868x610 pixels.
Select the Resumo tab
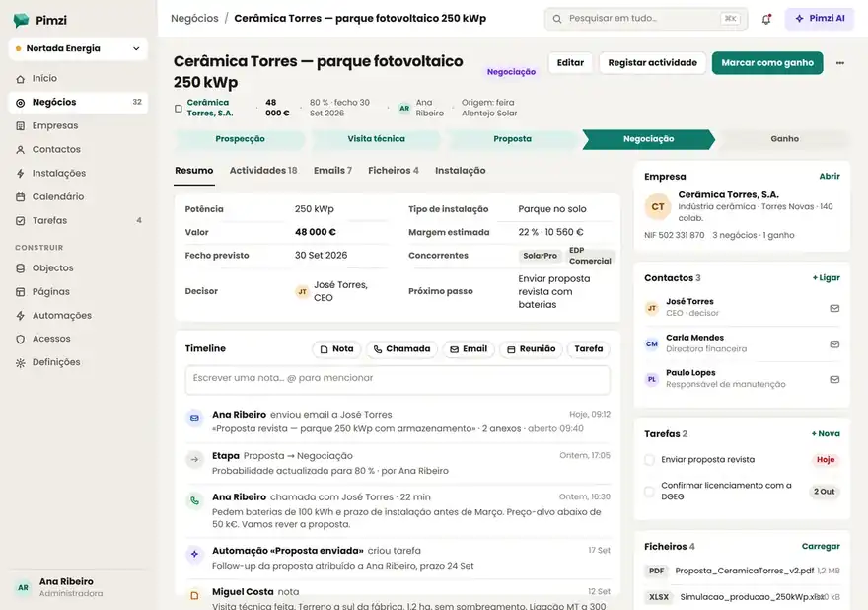click(193, 171)
